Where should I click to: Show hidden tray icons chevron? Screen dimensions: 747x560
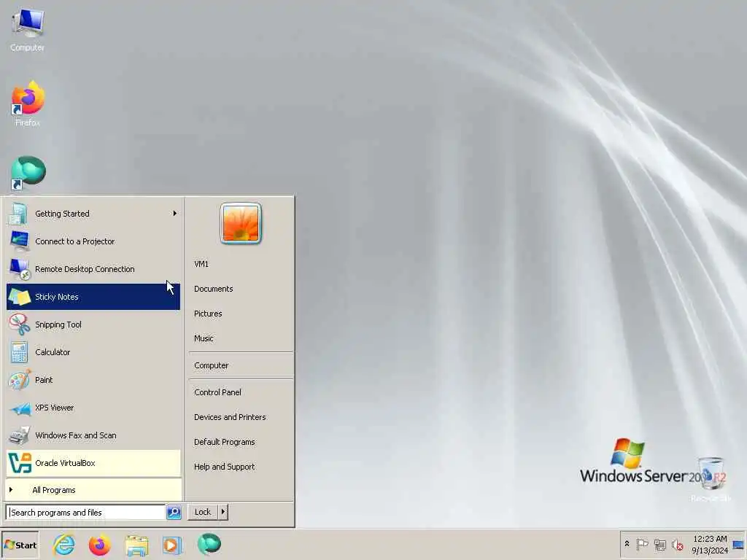coord(627,544)
